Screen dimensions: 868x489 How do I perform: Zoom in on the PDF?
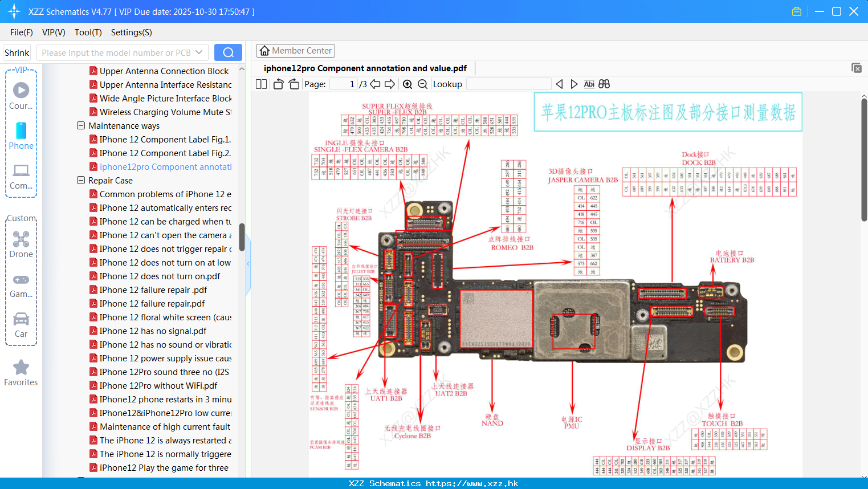click(x=407, y=84)
